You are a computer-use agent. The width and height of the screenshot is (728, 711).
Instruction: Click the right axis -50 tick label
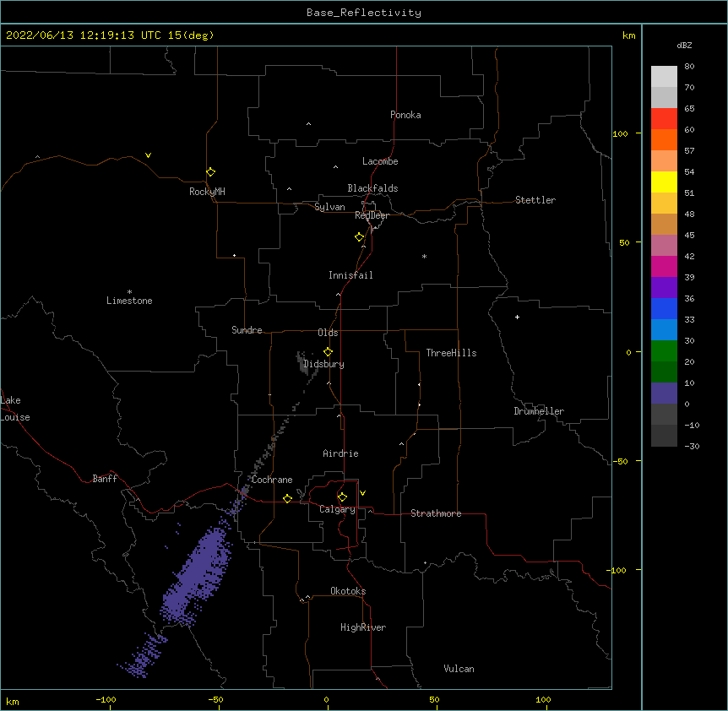coord(621,461)
